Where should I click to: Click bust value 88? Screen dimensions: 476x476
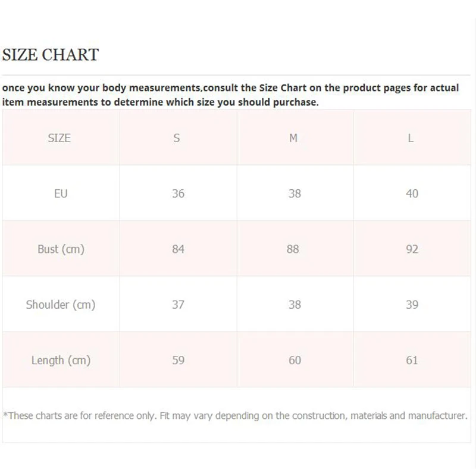click(x=293, y=249)
